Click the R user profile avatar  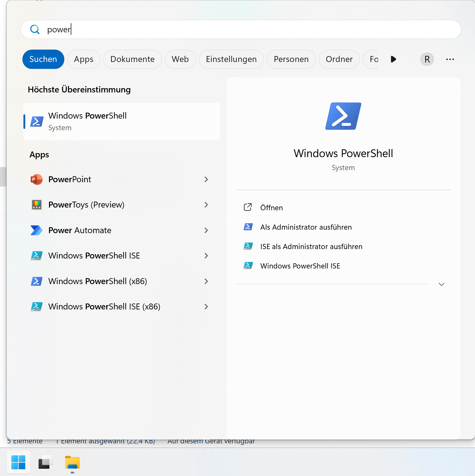coord(427,59)
